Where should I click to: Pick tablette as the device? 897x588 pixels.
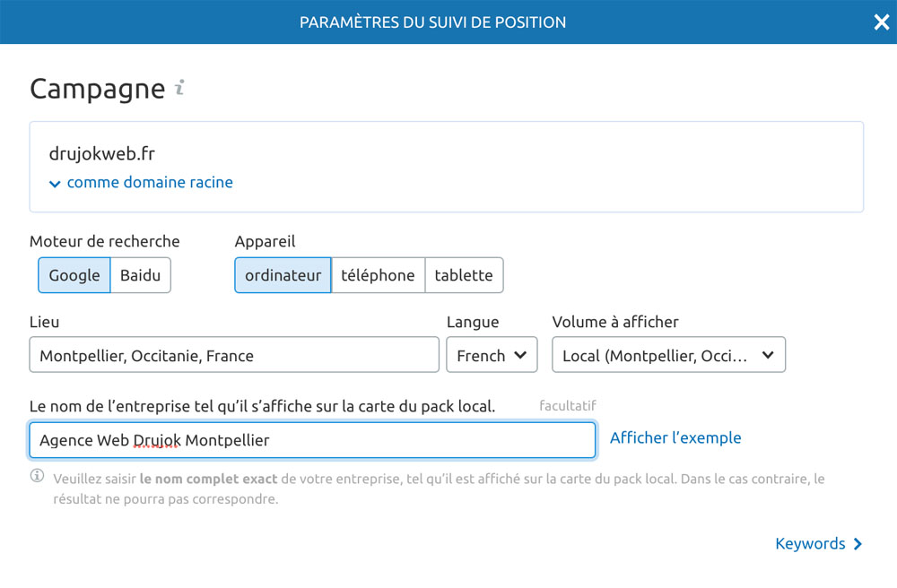pyautogui.click(x=464, y=275)
